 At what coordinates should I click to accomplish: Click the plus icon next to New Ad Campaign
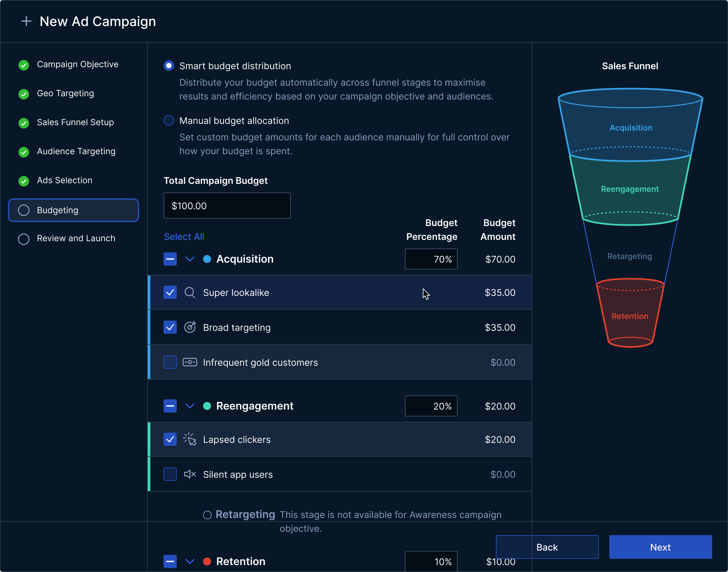(x=26, y=21)
